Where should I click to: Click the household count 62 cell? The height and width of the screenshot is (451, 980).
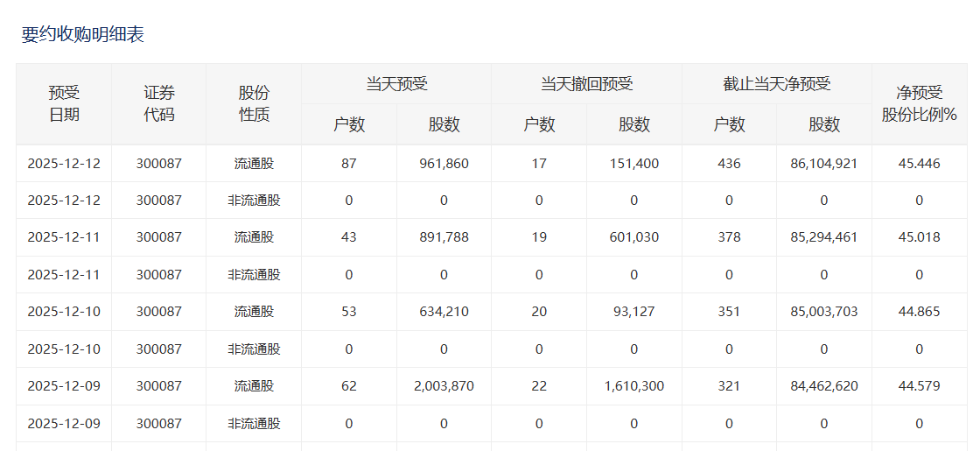click(349, 386)
